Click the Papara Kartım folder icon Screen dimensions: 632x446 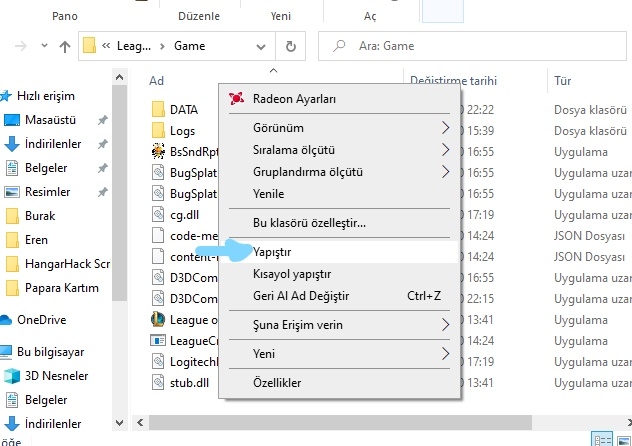(12, 288)
